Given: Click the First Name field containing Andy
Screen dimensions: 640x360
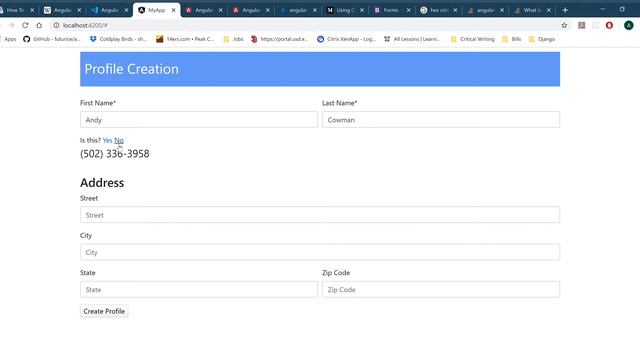Looking at the screenshot, I should [199, 120].
